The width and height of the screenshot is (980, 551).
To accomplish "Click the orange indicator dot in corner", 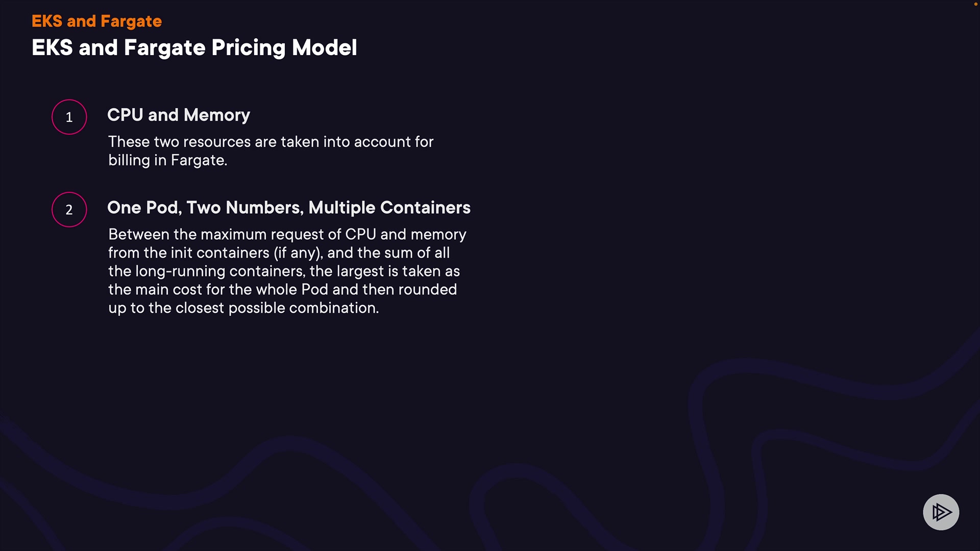I will click(975, 4).
